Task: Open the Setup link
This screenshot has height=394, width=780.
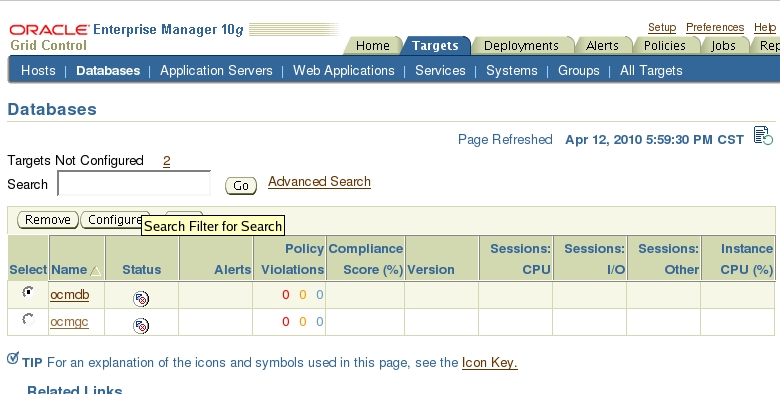Action: click(x=662, y=28)
